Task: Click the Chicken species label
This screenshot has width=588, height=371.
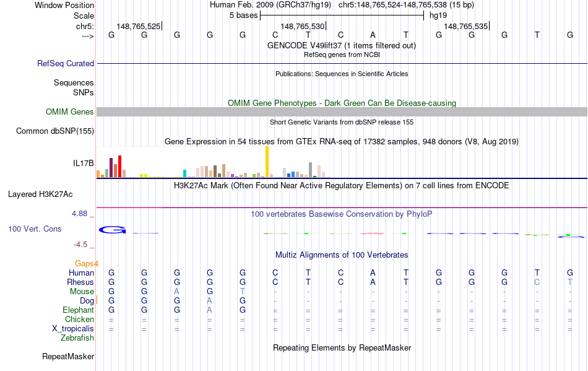Action: coord(79,319)
